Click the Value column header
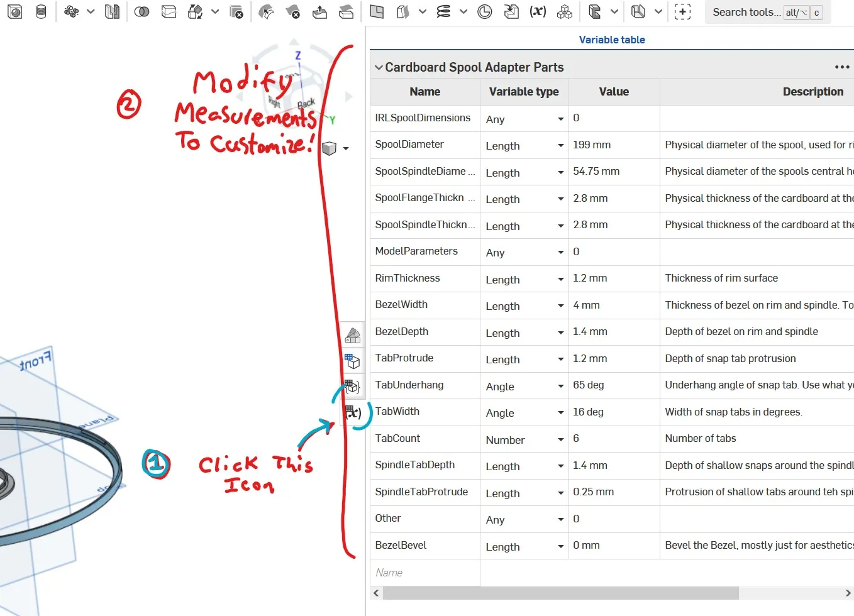Screen dimensions: 854x616 (614, 92)
